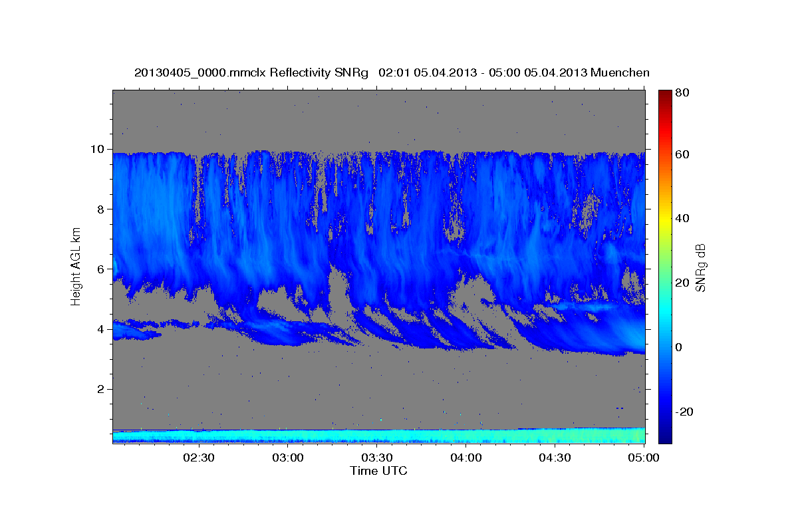Click the colorbar value 80
This screenshot has width=798, height=532.
(x=682, y=94)
